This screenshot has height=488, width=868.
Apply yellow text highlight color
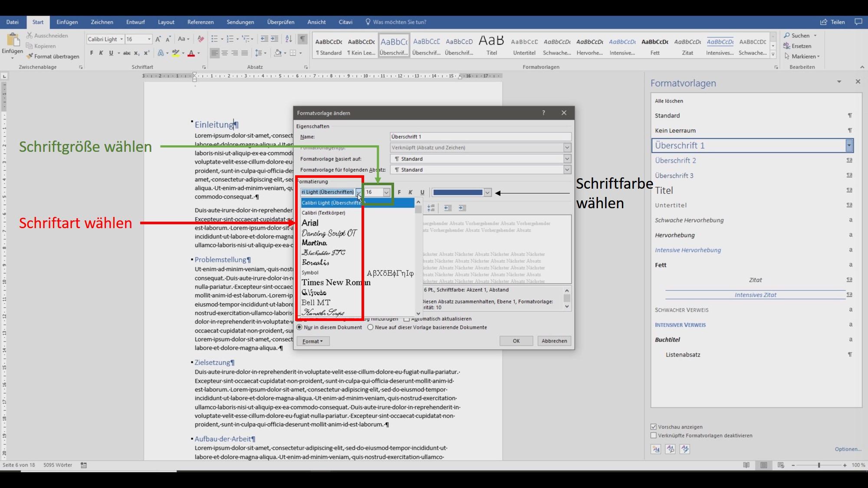pos(175,53)
